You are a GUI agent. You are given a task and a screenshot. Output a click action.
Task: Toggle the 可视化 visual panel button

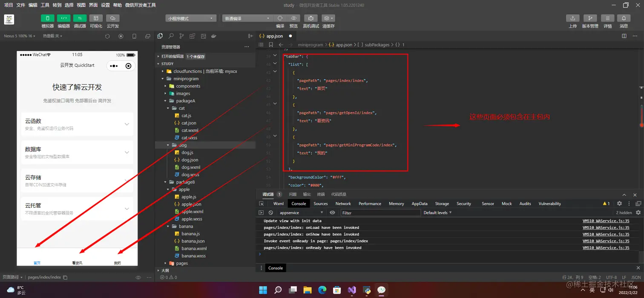point(96,18)
